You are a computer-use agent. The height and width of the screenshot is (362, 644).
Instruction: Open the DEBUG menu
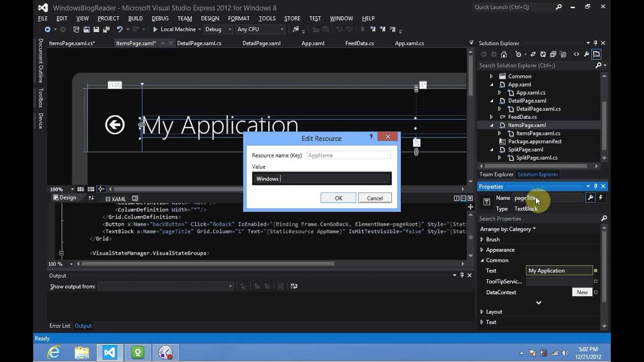pyautogui.click(x=160, y=18)
